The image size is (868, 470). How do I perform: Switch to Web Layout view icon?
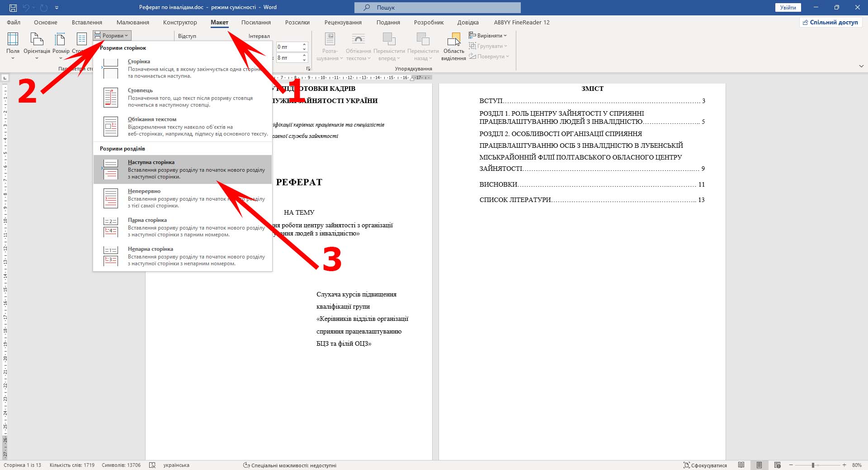point(778,465)
